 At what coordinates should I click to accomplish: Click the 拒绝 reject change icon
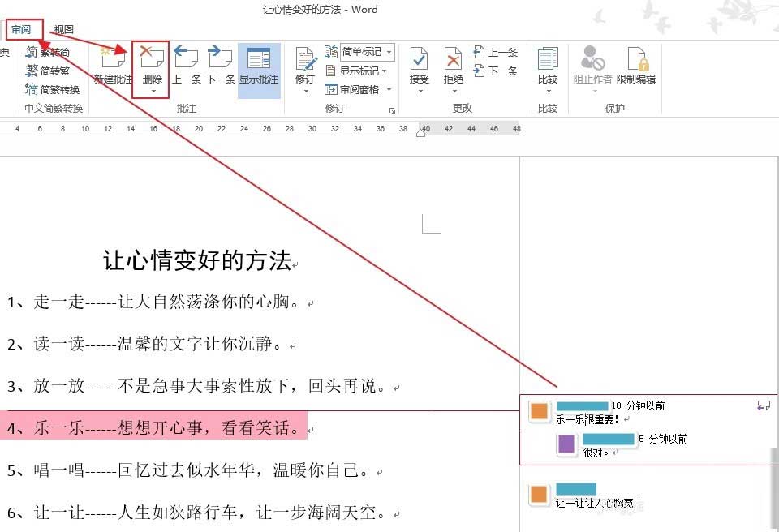pos(453,58)
